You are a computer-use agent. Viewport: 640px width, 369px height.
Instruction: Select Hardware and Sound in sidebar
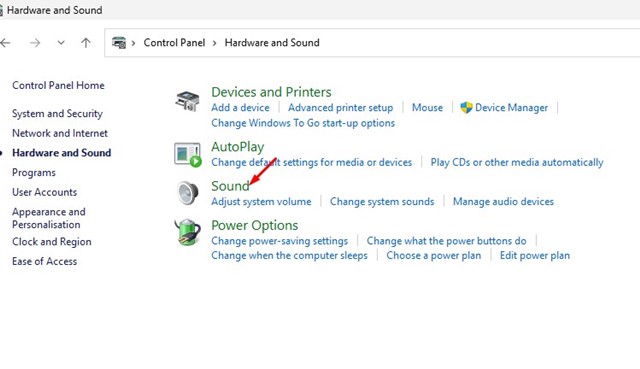(x=62, y=153)
